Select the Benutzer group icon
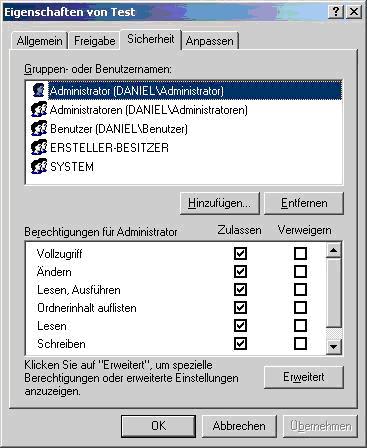This screenshot has width=367, height=448. [39, 128]
